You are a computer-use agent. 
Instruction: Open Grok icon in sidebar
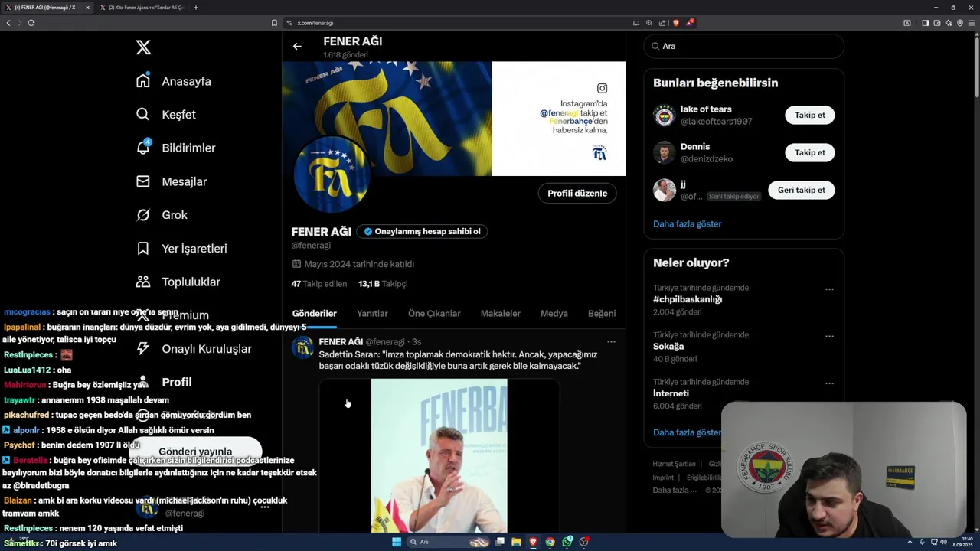143,215
